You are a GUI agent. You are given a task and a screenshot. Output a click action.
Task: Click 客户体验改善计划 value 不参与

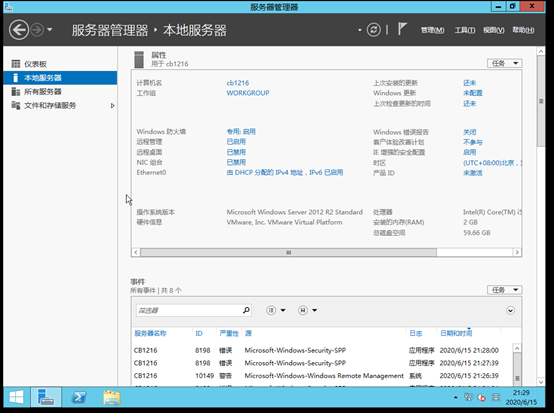[473, 142]
